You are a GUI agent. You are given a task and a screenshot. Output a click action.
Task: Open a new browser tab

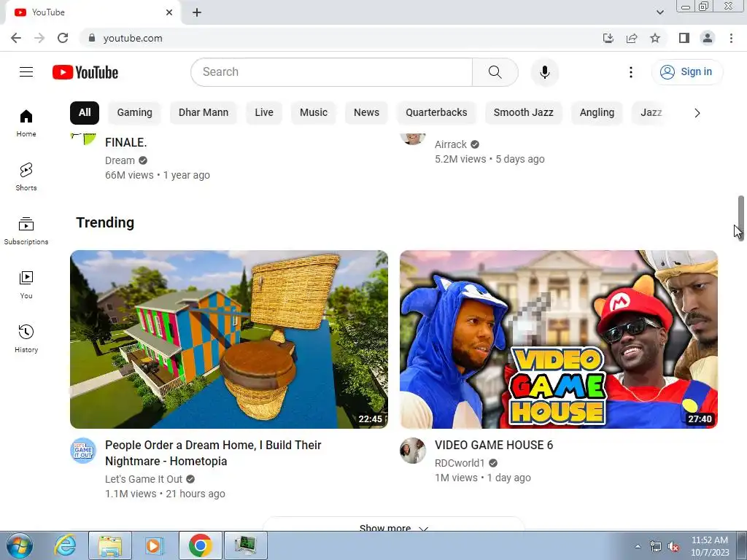(x=197, y=12)
